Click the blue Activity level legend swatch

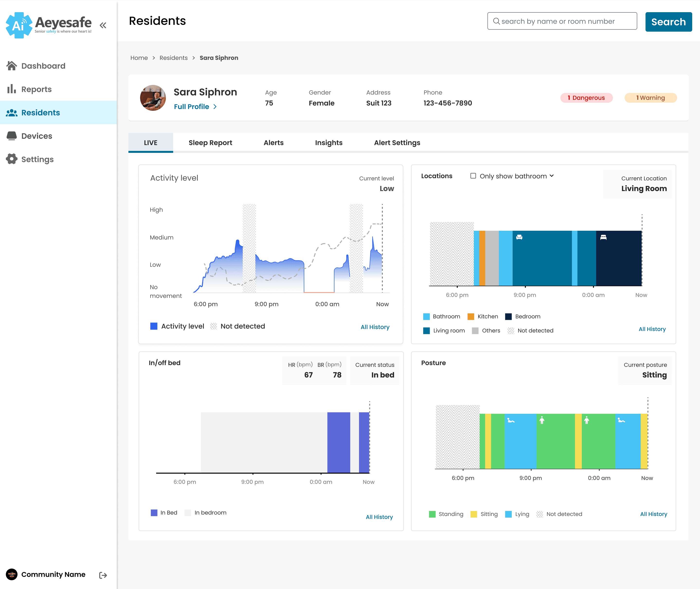tap(154, 326)
